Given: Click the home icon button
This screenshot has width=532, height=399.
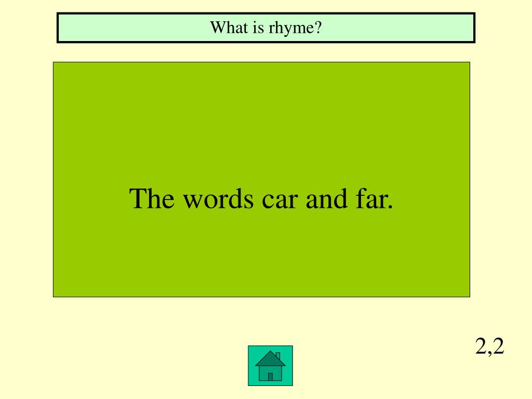Looking at the screenshot, I should [270, 366].
